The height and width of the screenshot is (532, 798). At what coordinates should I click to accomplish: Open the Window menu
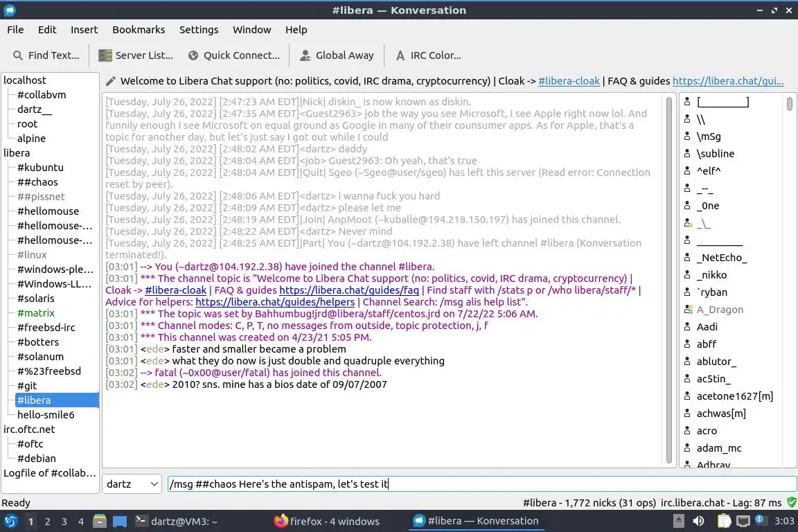pos(252,30)
